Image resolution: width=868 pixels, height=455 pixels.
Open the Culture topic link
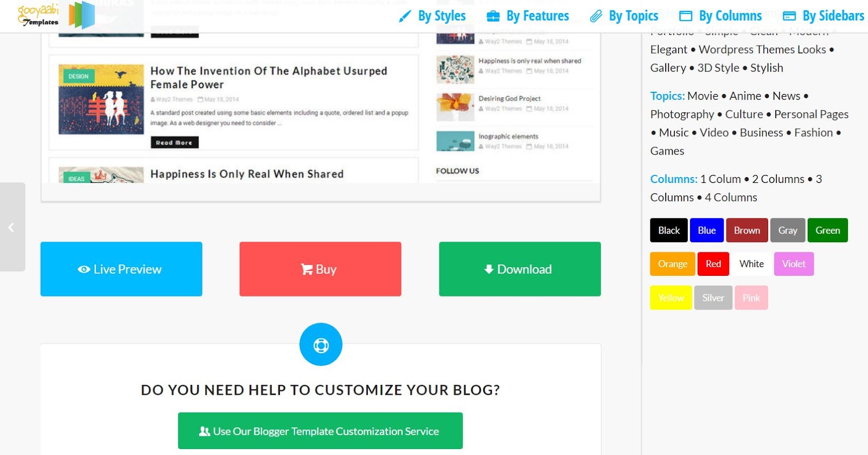coord(744,115)
